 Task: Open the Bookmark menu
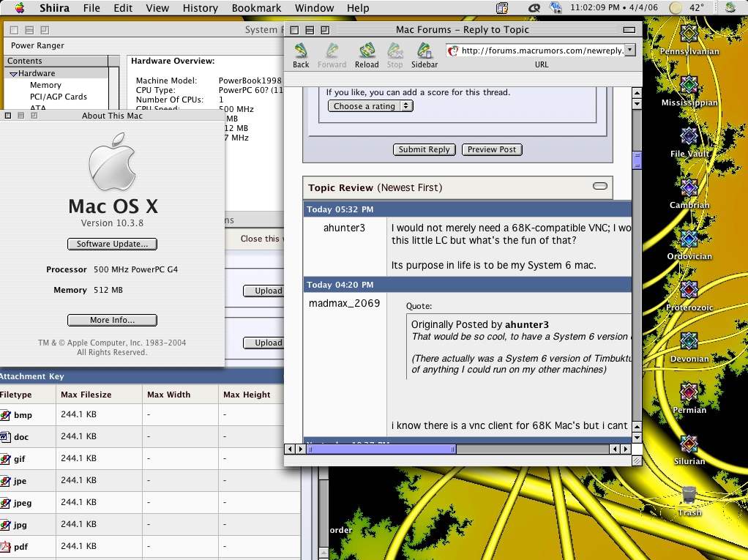[256, 8]
